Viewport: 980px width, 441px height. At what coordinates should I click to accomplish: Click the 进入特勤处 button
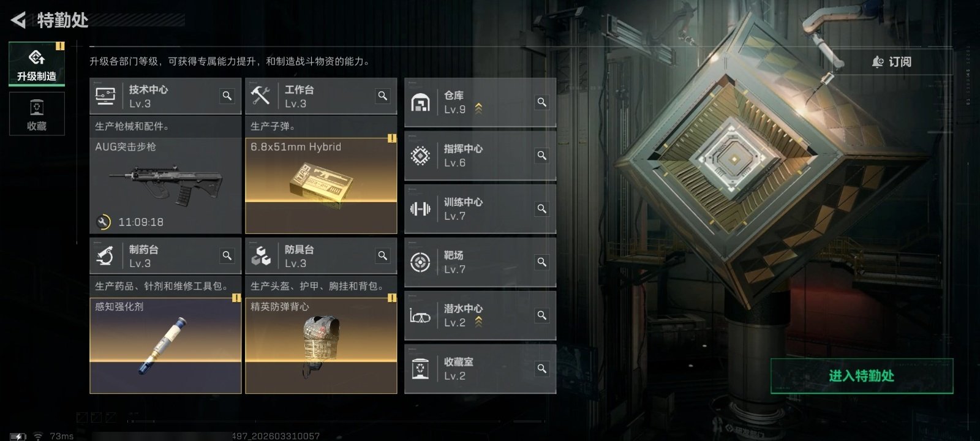point(862,375)
